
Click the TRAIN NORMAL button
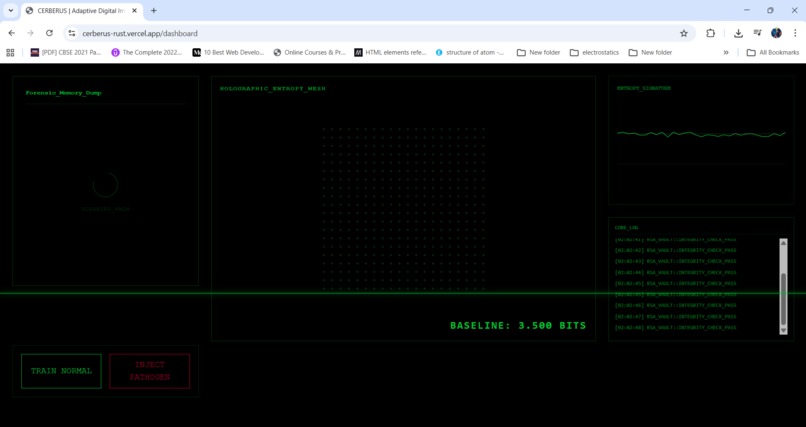[61, 371]
